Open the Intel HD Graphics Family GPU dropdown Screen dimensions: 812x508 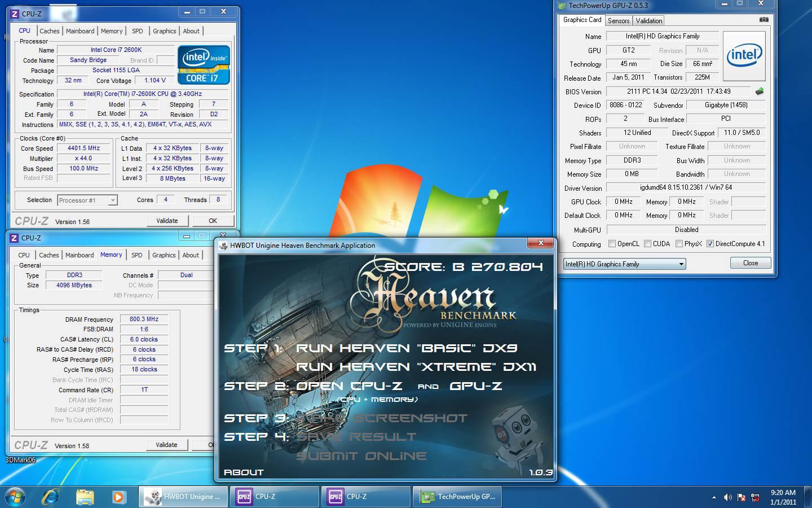point(624,264)
